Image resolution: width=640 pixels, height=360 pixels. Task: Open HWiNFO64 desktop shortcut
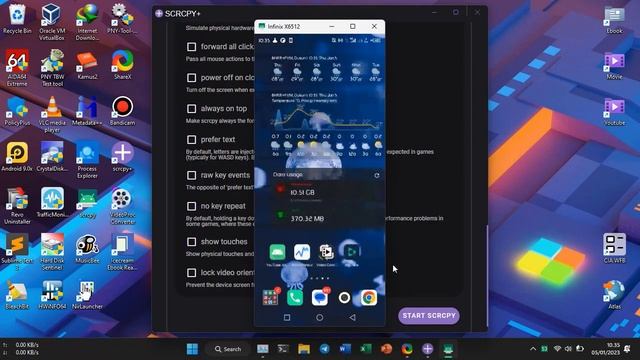[52, 294]
